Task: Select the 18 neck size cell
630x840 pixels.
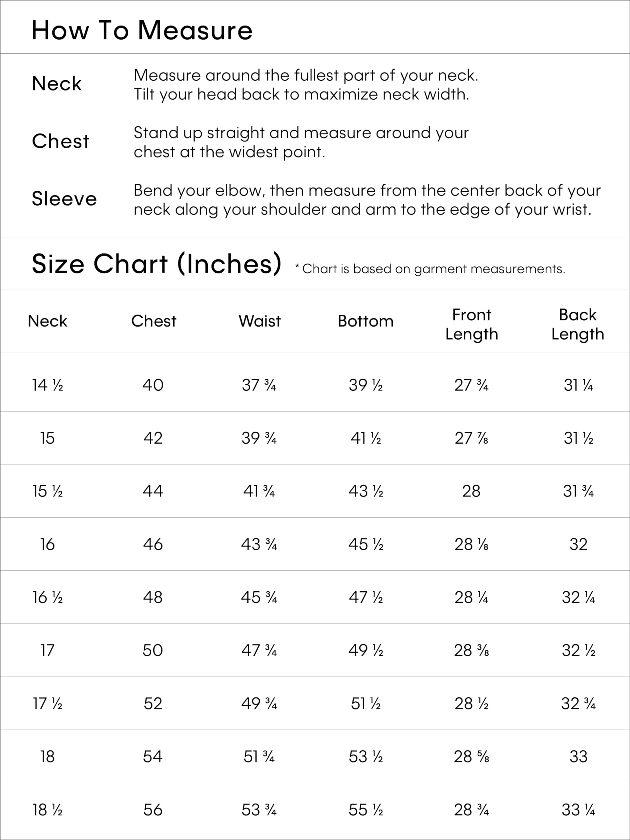Action: [x=48, y=756]
